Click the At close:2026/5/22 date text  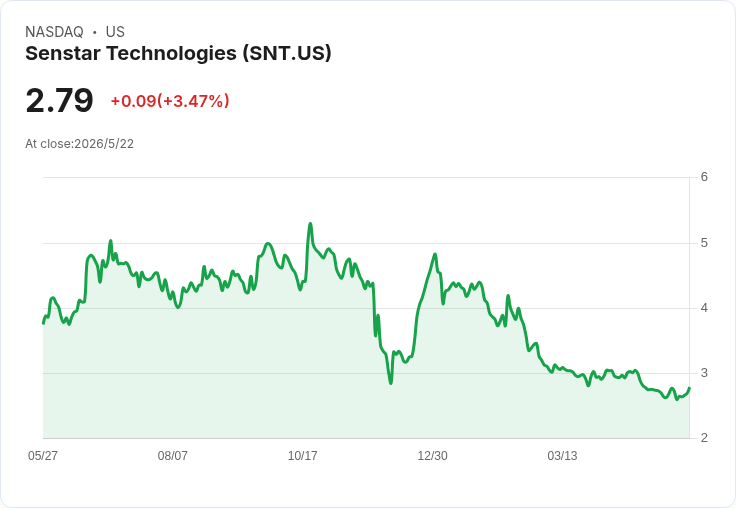(x=79, y=144)
